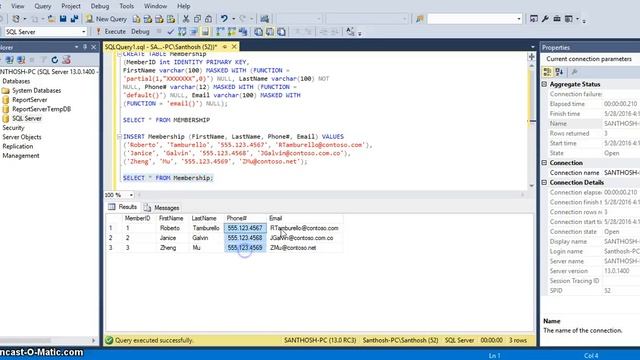Select the ReportServerTempDB database node
Screen dimensions: 640x360
click(x=41, y=109)
